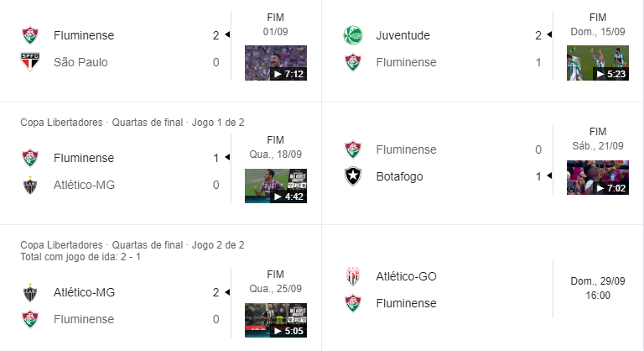The image size is (644, 351).
Task: Open the São Paulo team name
Action: click(x=80, y=62)
